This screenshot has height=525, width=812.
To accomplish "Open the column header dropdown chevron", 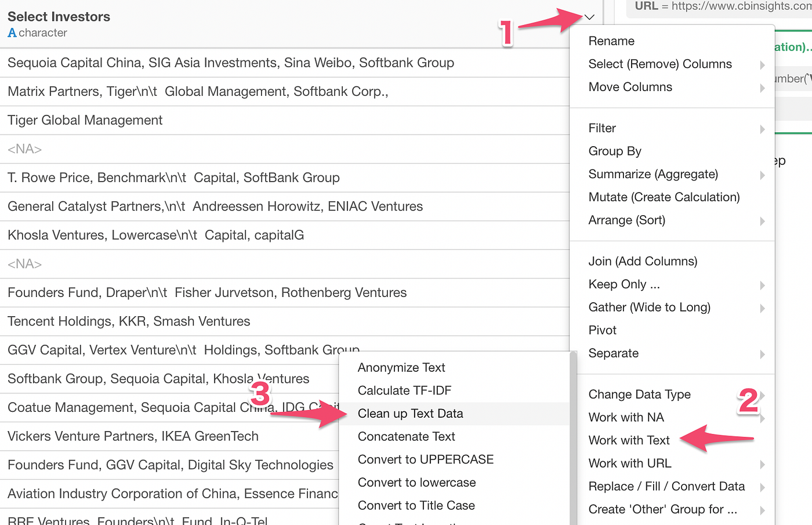I will pos(589,17).
